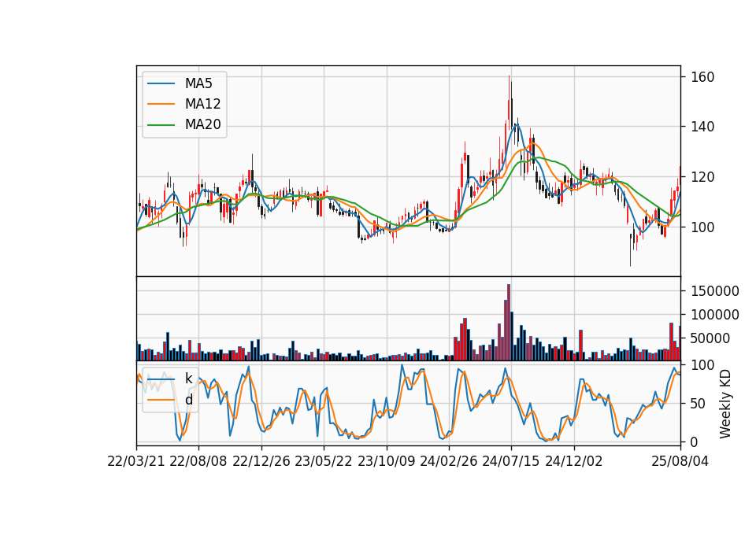The image size is (756, 543).
Task: Click the MA5 legend label
Action: (198, 83)
